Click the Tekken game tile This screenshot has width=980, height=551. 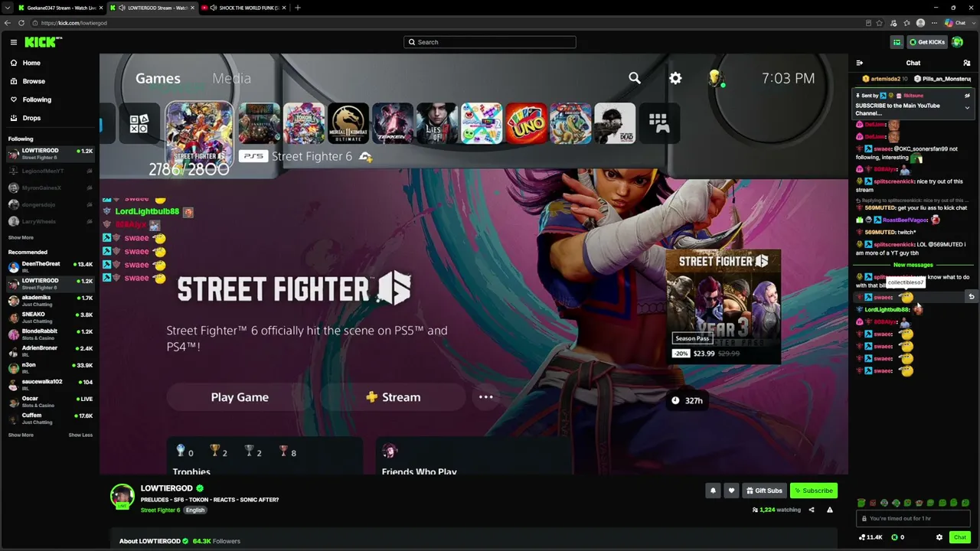point(393,123)
